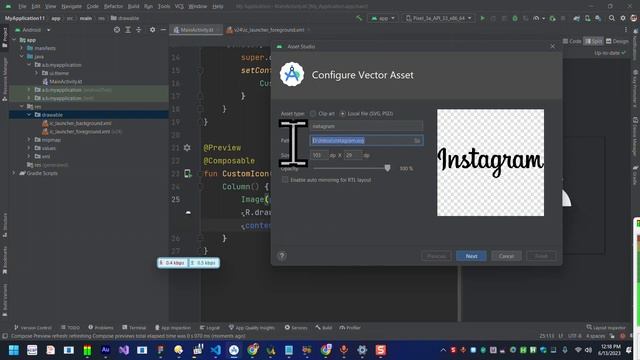Screen dimensions: 640x360
Task: Click the Windows Start button
Action: pyautogui.click(x=14, y=350)
